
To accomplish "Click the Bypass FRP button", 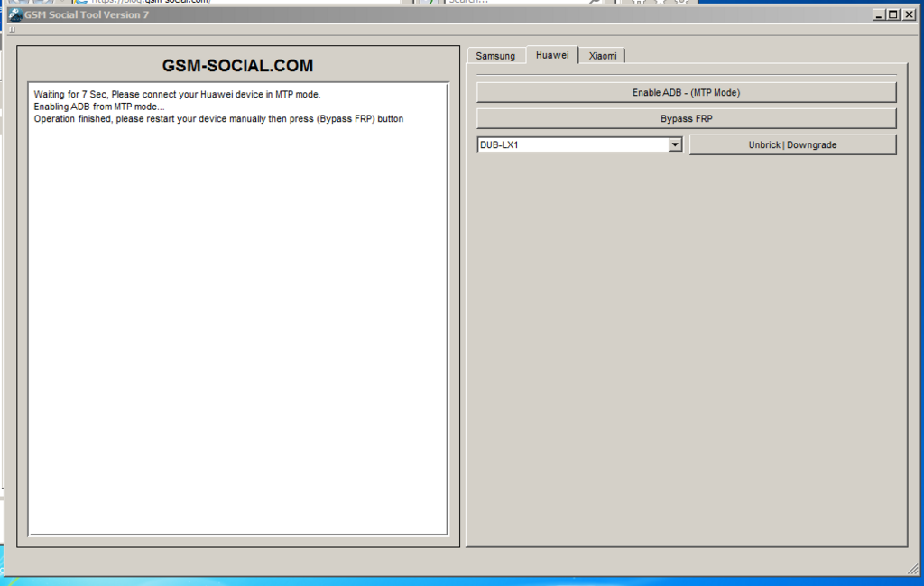I will tap(686, 118).
